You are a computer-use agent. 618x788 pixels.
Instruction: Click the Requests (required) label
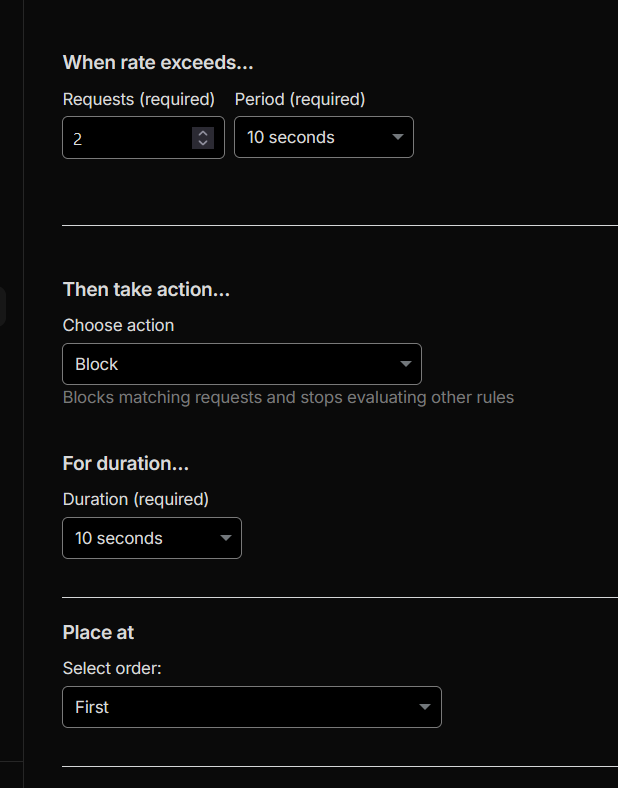tap(139, 99)
